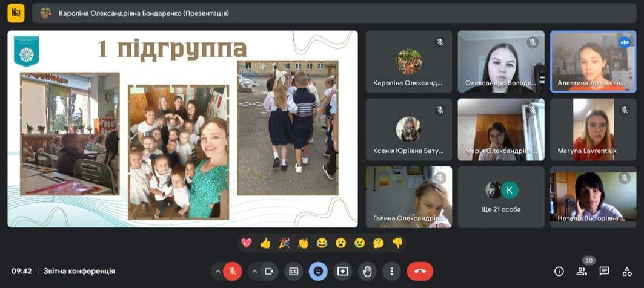Open the activities icon
The width and height of the screenshot is (644, 288).
tap(627, 271)
